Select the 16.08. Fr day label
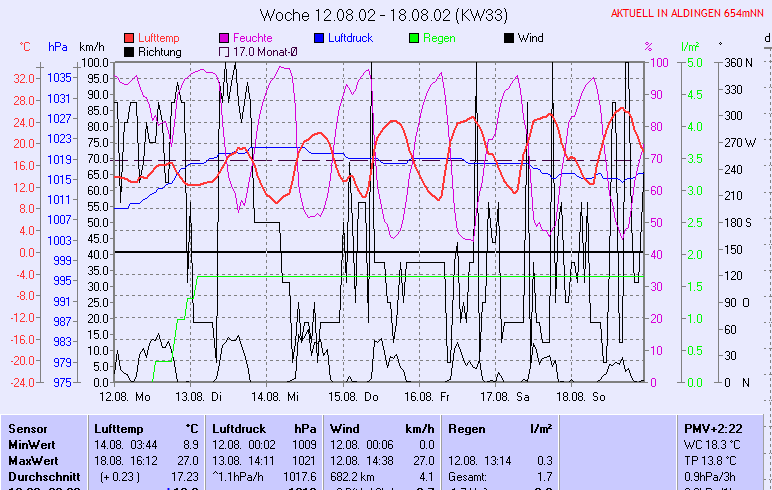Screen dimensions: 772x490 coord(433,396)
